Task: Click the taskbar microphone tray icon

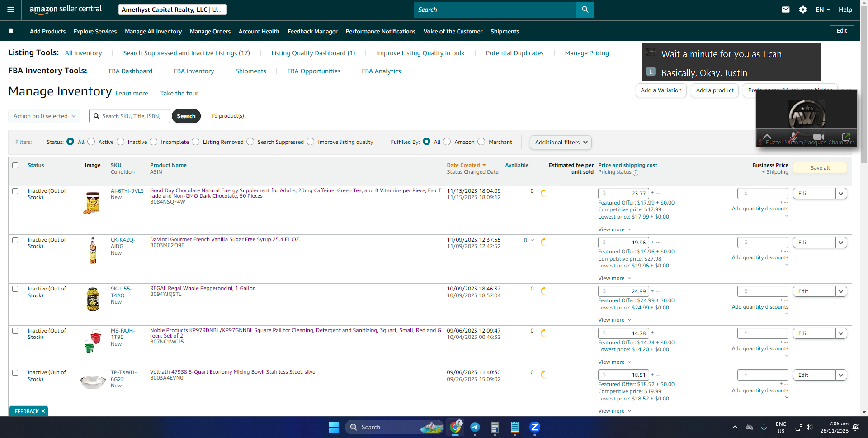Action: pyautogui.click(x=764, y=427)
